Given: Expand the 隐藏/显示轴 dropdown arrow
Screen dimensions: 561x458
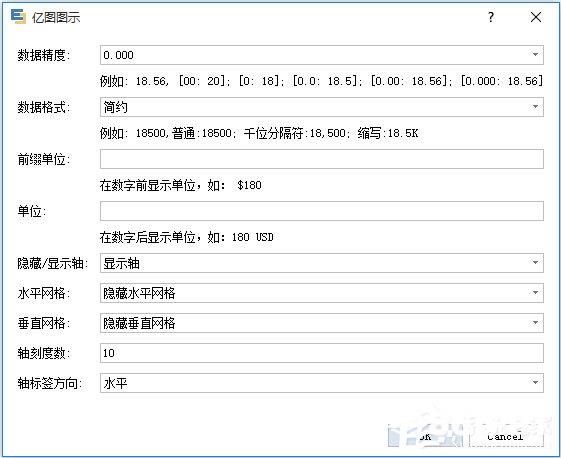Looking at the screenshot, I should pyautogui.click(x=535, y=263).
